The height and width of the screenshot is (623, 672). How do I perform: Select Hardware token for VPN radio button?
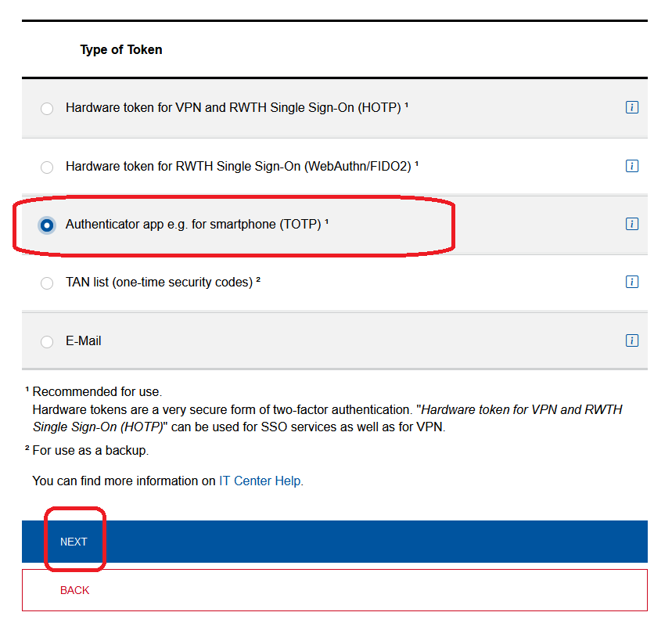click(47, 109)
